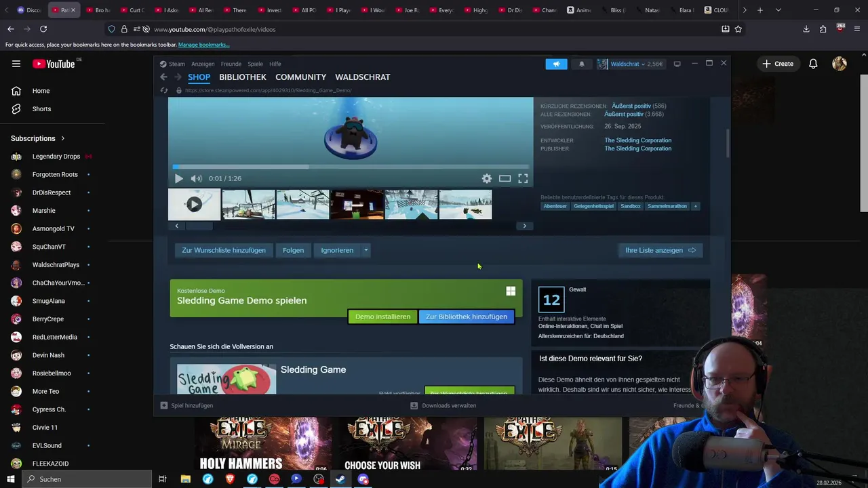
Task: Click Steam announcements megaphone icon
Action: 556,64
